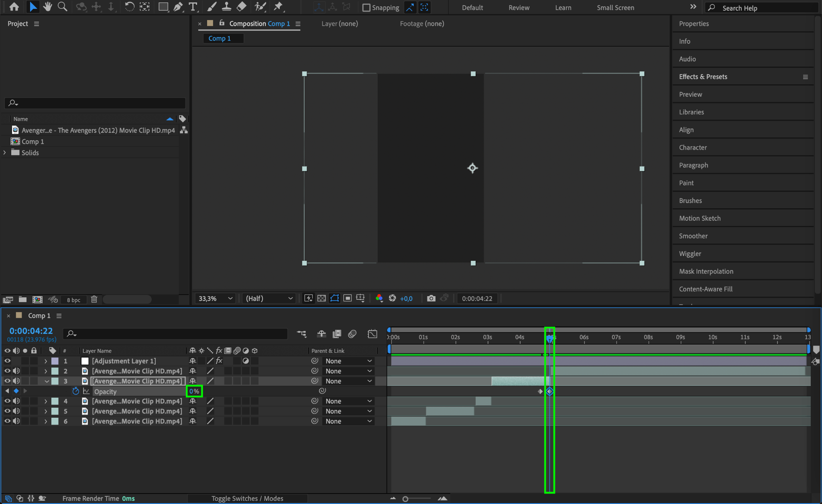
Task: Click the timeline zoom slider handle
Action: pyautogui.click(x=405, y=499)
